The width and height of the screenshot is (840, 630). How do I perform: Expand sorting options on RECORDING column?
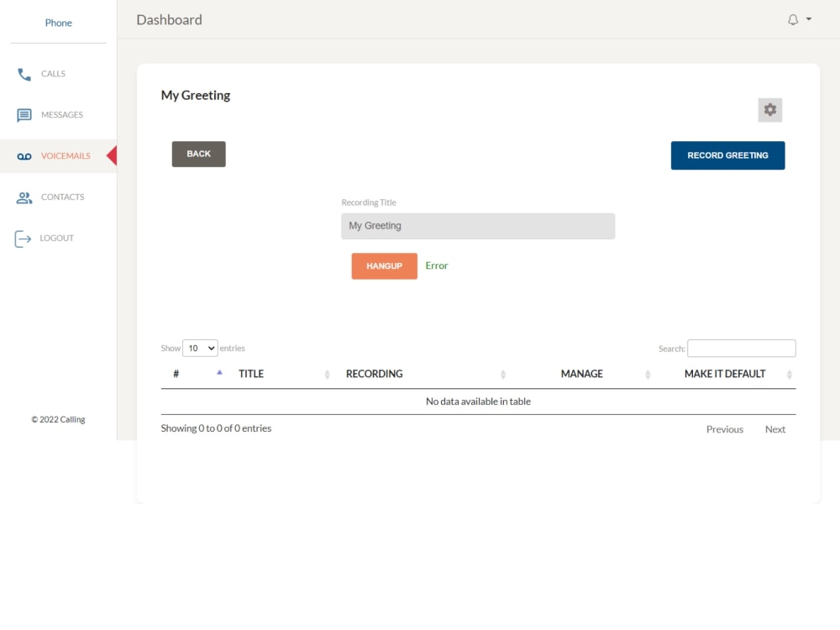point(502,374)
